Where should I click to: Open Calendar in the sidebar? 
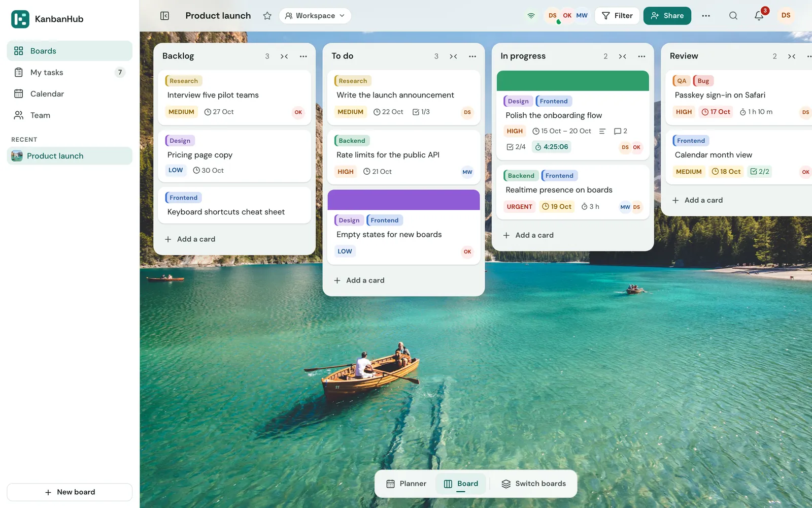70,93
